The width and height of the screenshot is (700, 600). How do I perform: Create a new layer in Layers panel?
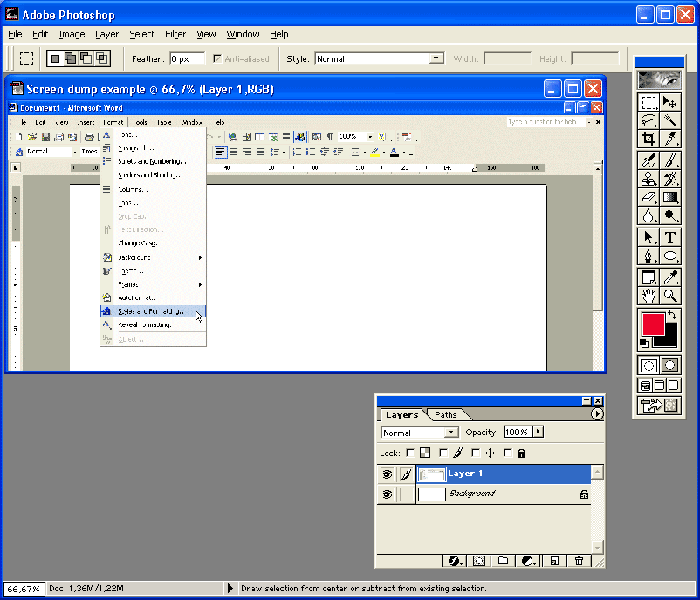click(x=554, y=561)
